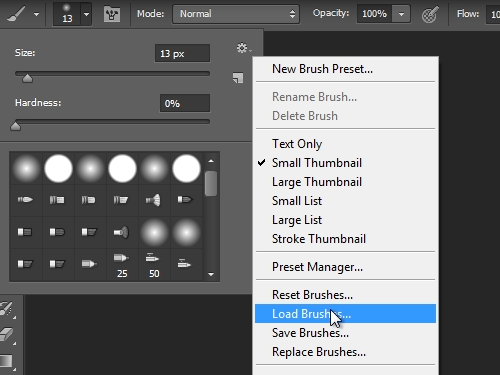Image resolution: width=500 pixels, height=375 pixels.
Task: Select last soft round brush in third row
Action: [x=186, y=232]
